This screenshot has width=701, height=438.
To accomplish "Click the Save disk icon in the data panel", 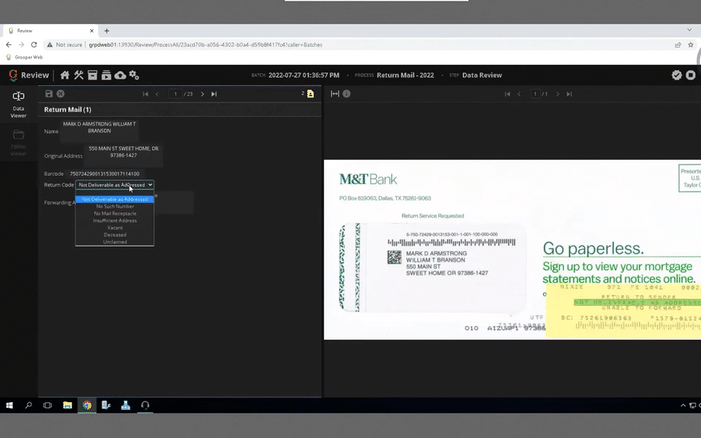I will tap(49, 93).
